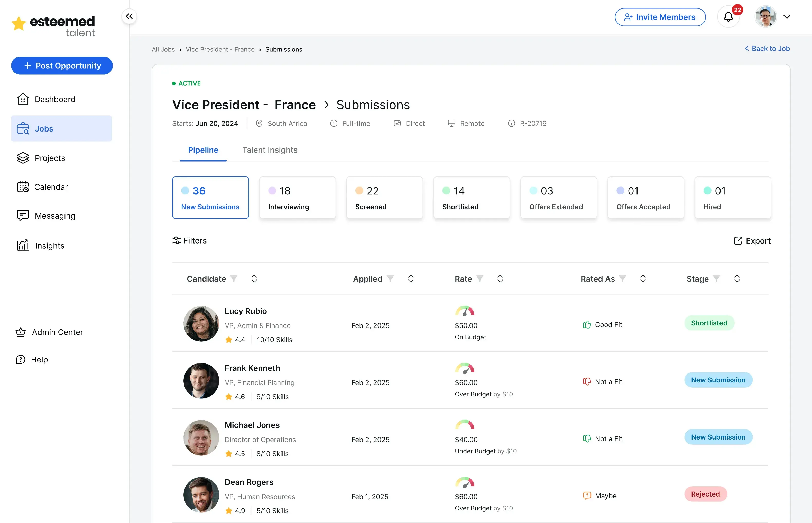Open the user profile dropdown chevron
This screenshot has width=812, height=523.
tap(787, 17)
